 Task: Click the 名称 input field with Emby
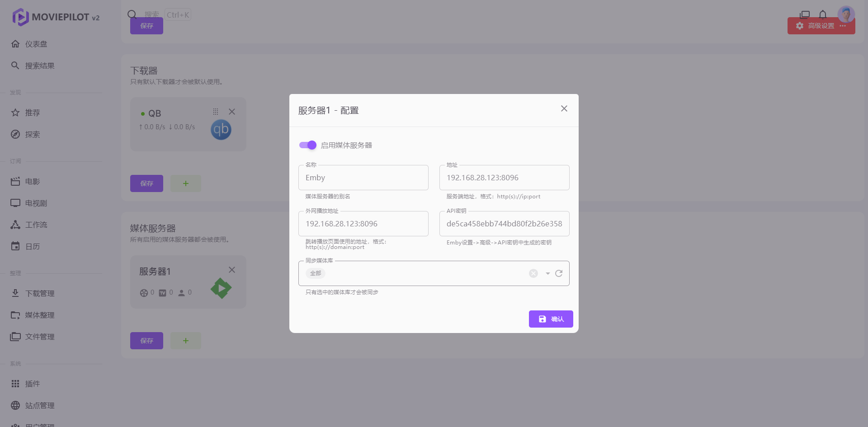pyautogui.click(x=363, y=178)
